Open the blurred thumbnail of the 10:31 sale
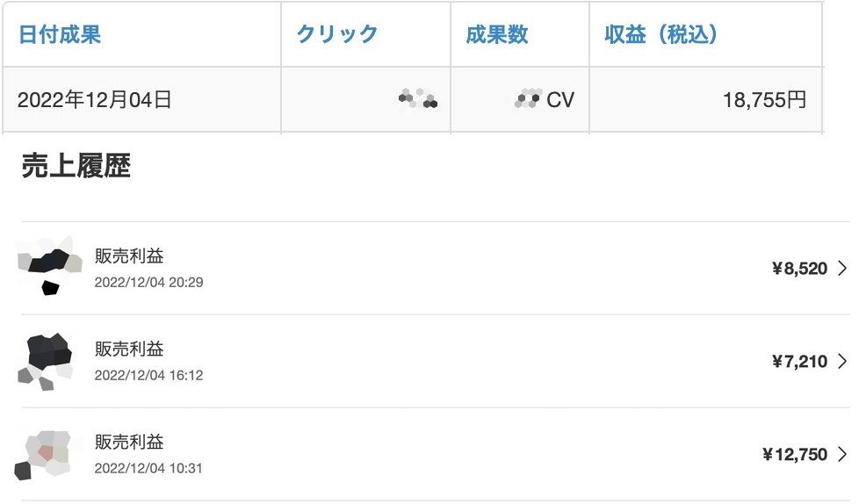The image size is (866, 504). 44,455
